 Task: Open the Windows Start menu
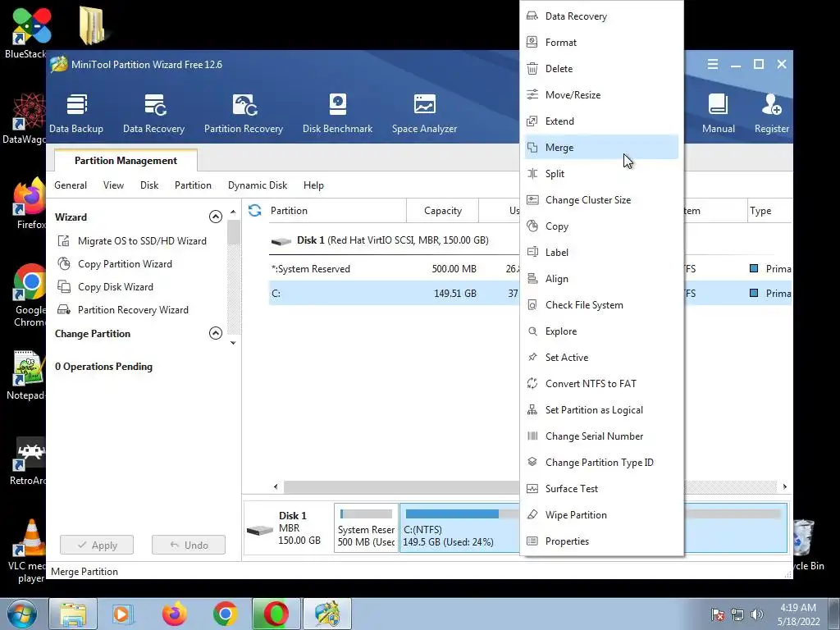[x=21, y=614]
